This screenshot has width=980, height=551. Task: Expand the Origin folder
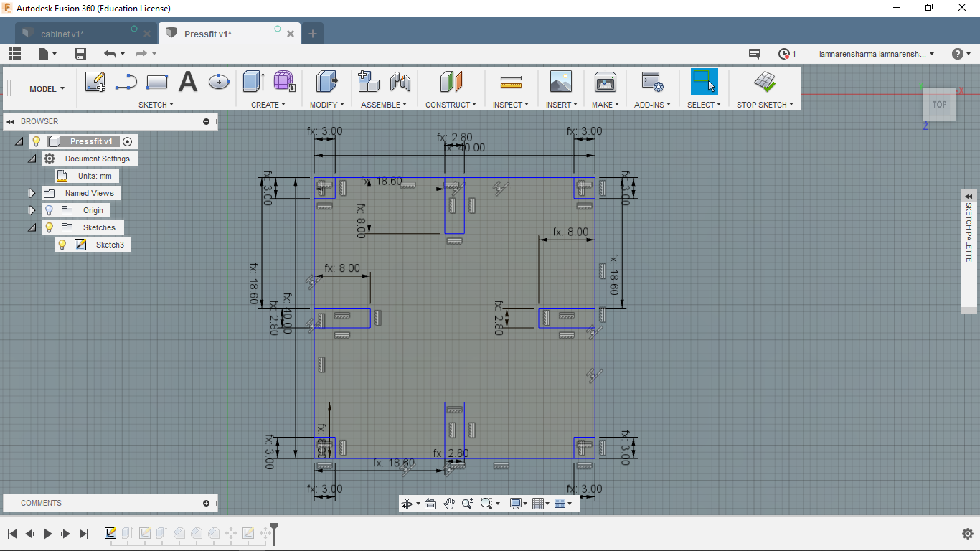click(x=32, y=210)
